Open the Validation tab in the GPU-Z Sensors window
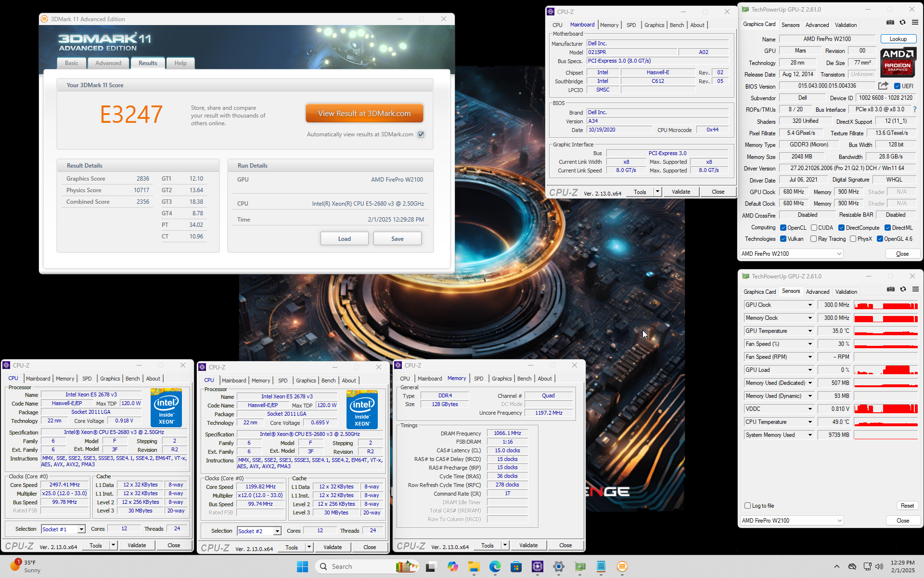The width and height of the screenshot is (924, 578). pos(846,292)
